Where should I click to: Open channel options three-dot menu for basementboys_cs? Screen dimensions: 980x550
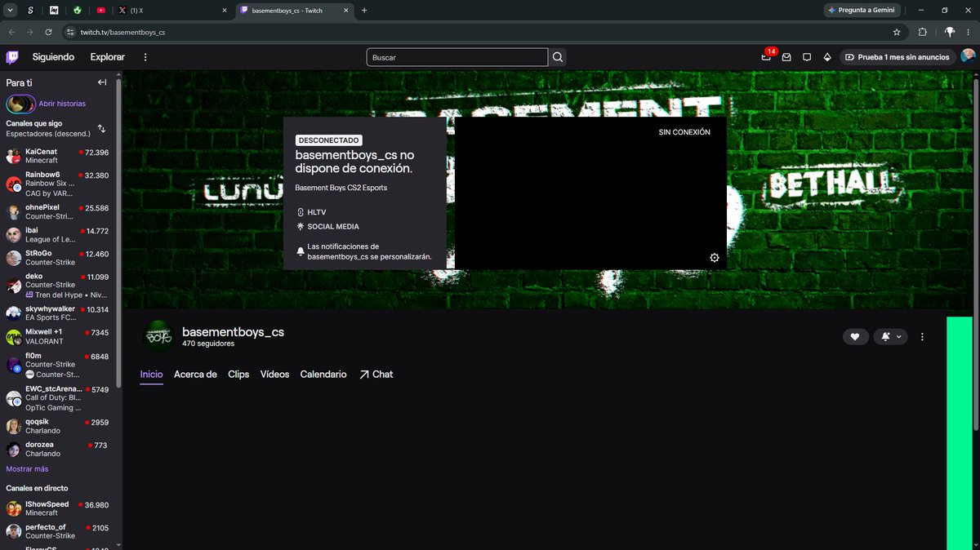point(922,336)
